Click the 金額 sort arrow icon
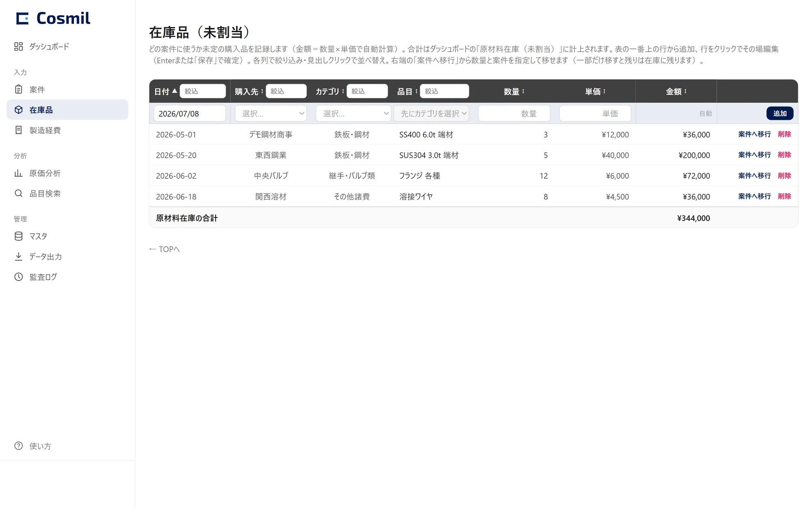Viewport: 812px width, 508px height. coord(685,91)
